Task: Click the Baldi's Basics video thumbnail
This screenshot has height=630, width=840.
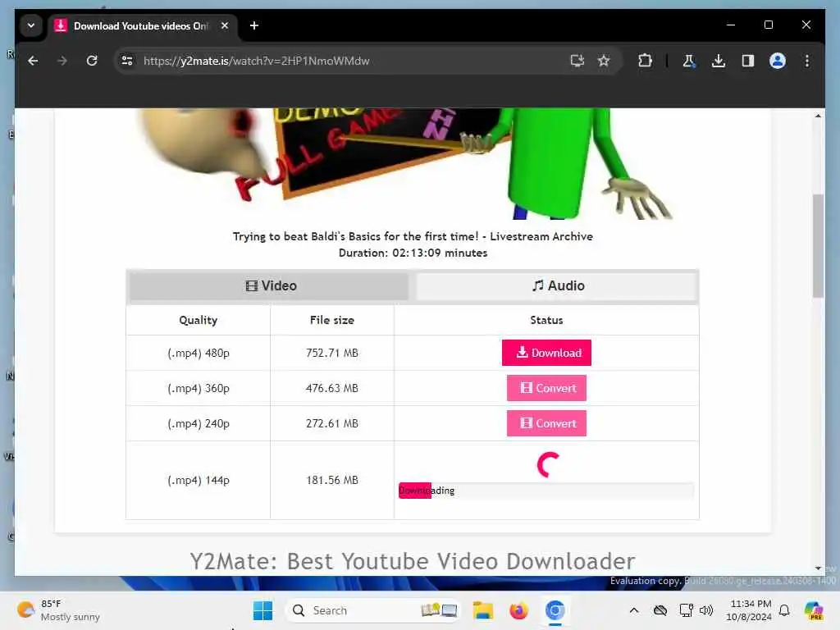Action: 405,163
